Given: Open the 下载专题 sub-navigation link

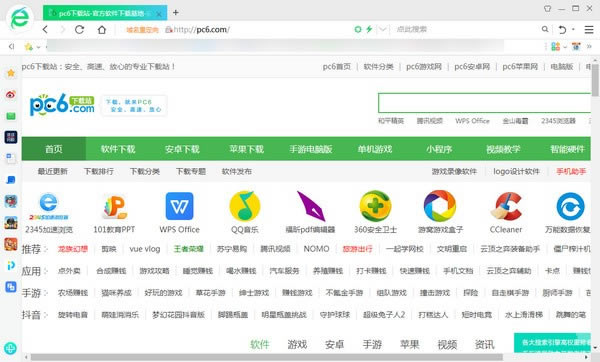Looking at the screenshot, I should (x=191, y=171).
